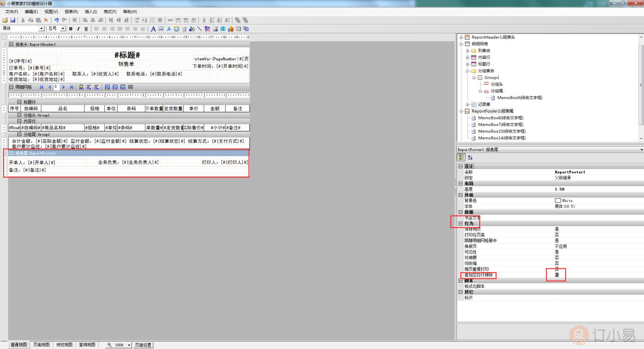Viewport: 644px width, 349px height.
Task: Open the 视图(V) menu
Action: [51, 12]
